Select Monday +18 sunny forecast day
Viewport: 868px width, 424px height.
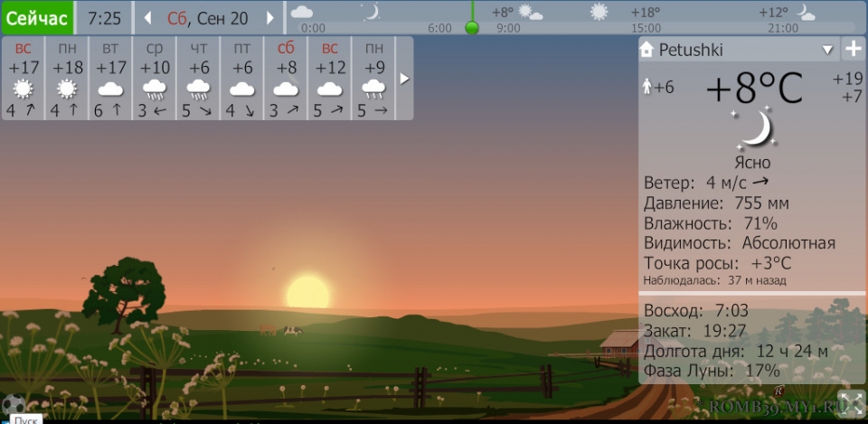(x=66, y=79)
